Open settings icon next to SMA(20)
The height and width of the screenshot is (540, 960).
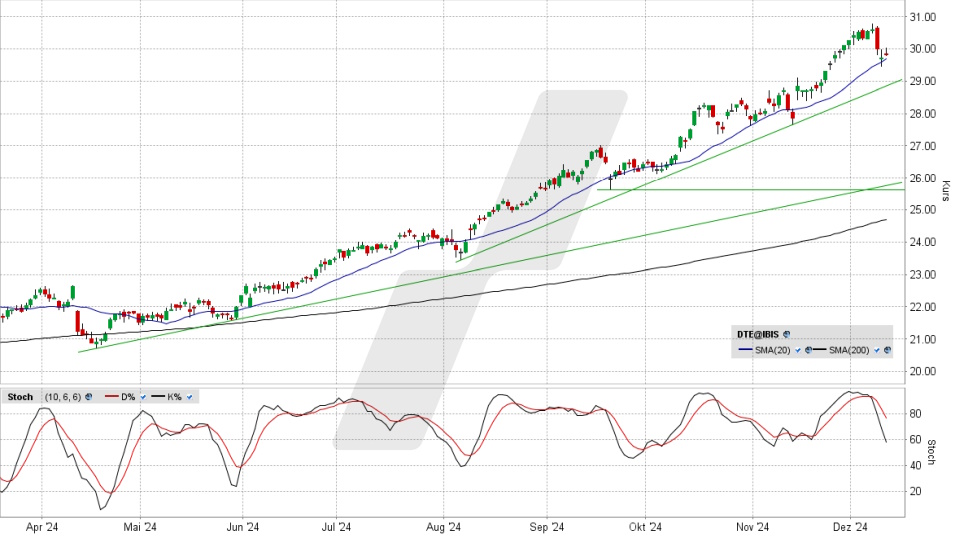pos(808,350)
